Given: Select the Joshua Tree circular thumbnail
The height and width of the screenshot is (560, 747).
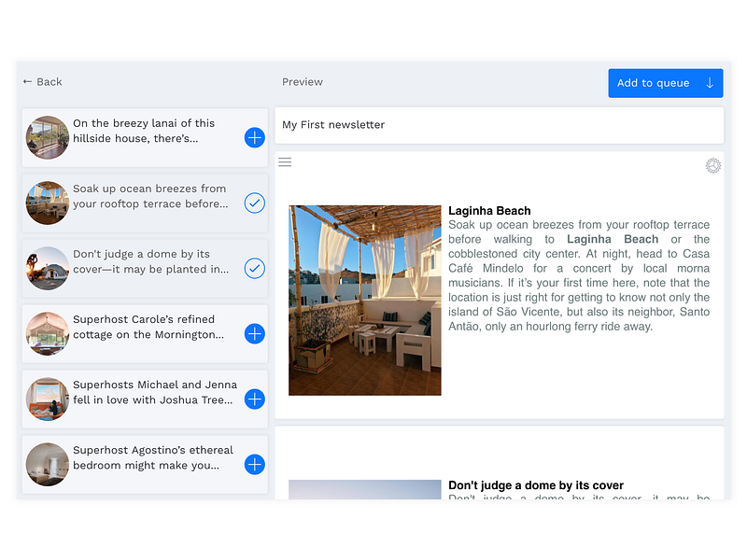Looking at the screenshot, I should point(48,399).
